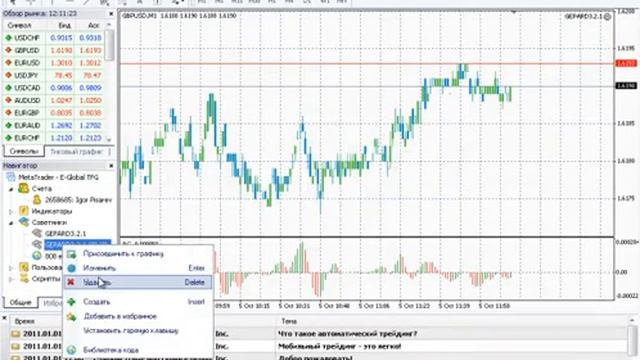Click the Символ column header
The height and width of the screenshot is (360, 640).
(20, 25)
